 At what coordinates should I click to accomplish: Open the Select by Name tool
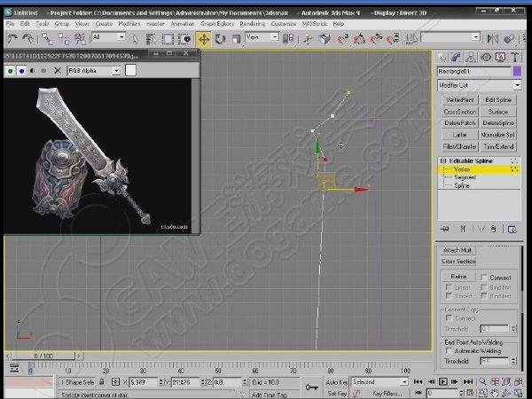[x=151, y=39]
